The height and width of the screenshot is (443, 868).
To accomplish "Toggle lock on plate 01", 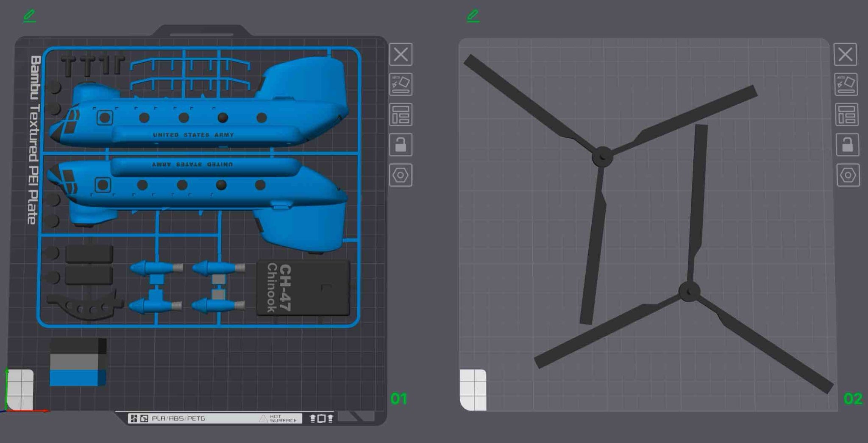I will [401, 145].
